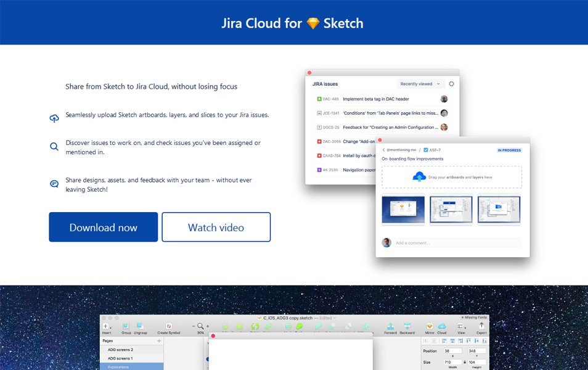Open the Recently viewed dropdown
Screen dimensions: 588x370
pyautogui.click(x=420, y=84)
